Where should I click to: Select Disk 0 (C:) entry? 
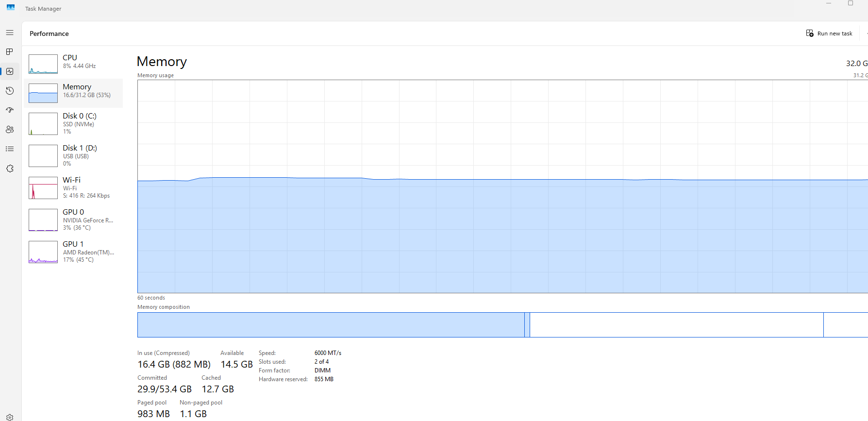(x=73, y=123)
